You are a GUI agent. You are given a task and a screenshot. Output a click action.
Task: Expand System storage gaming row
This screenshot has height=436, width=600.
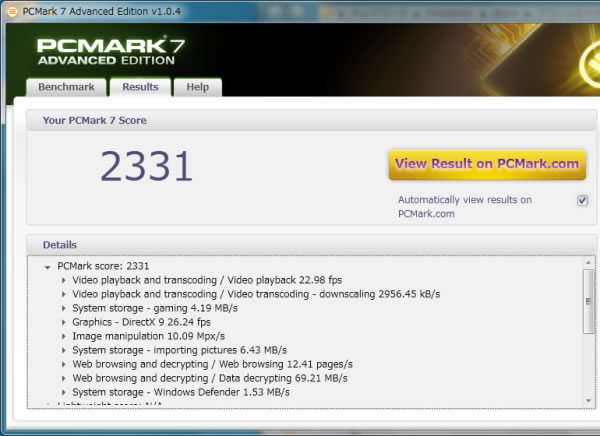(x=64, y=308)
